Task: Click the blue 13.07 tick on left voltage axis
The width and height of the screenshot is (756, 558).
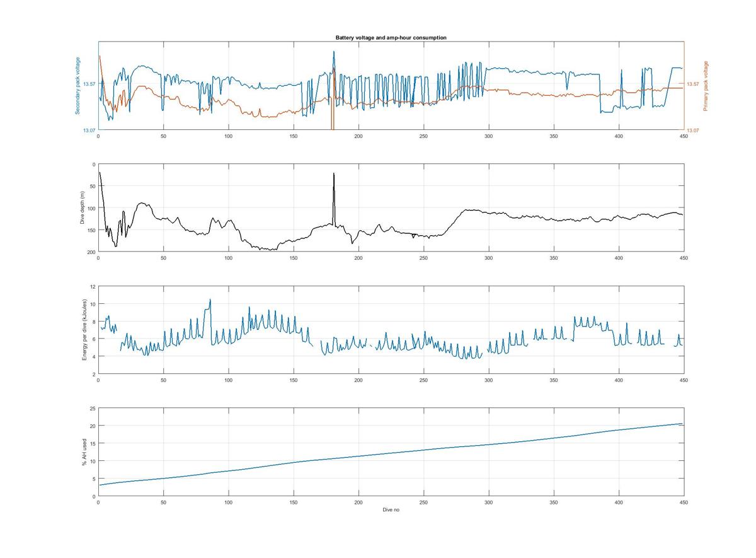Action: point(89,131)
